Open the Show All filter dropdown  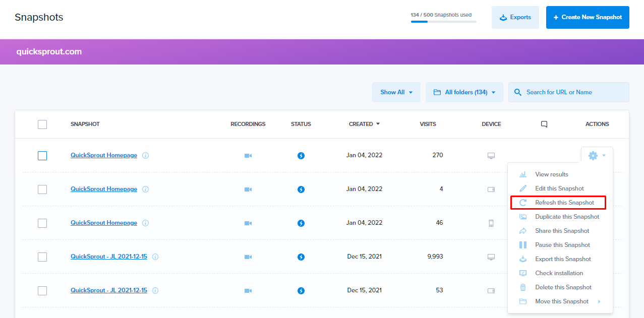pos(396,92)
